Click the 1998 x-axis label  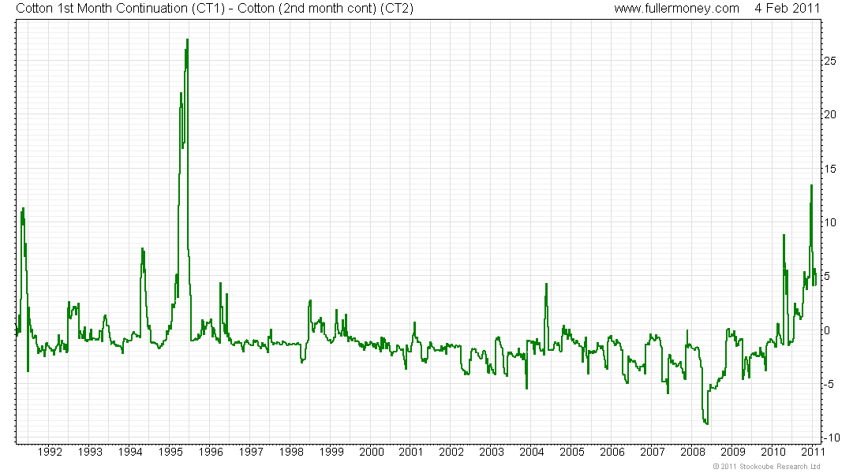[x=290, y=452]
